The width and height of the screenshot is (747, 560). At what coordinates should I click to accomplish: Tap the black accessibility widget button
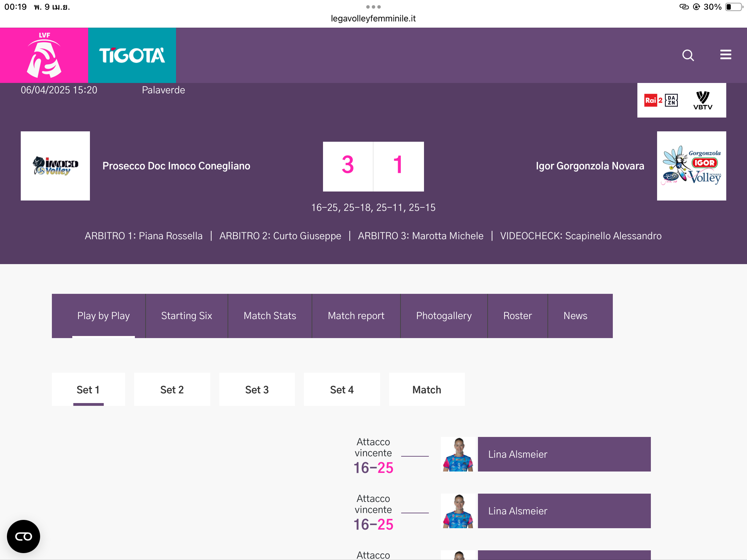point(24,536)
